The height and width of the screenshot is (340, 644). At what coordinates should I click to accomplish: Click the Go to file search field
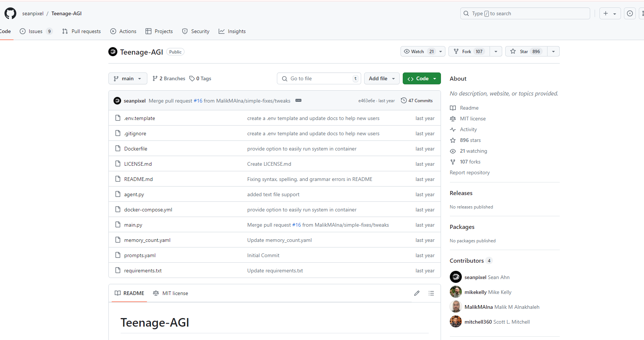(x=318, y=78)
